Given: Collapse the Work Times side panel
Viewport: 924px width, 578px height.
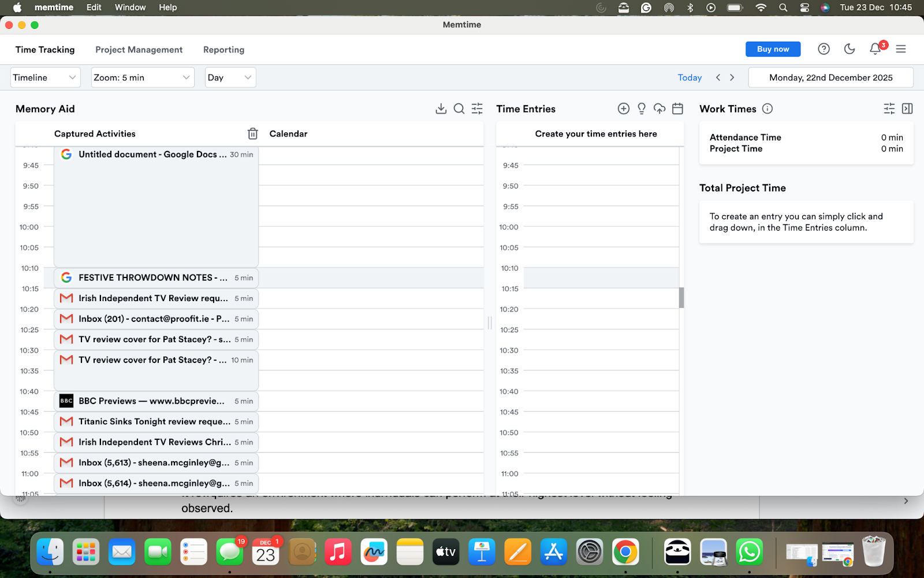Looking at the screenshot, I should 907,108.
